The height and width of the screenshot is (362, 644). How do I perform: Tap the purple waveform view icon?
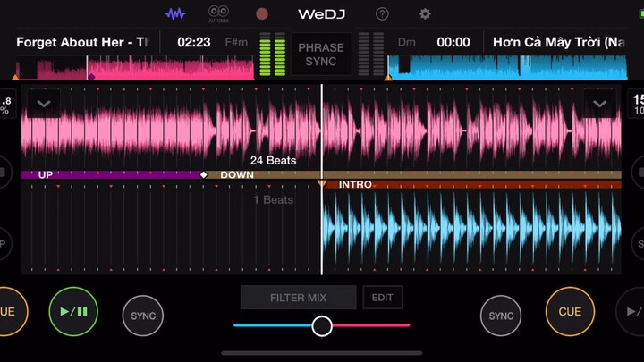(x=175, y=14)
